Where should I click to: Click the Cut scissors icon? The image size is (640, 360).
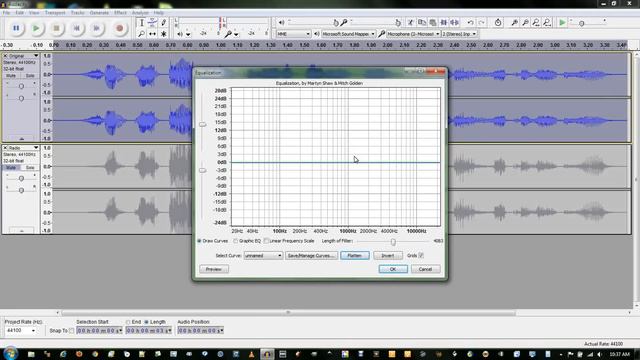411,22
